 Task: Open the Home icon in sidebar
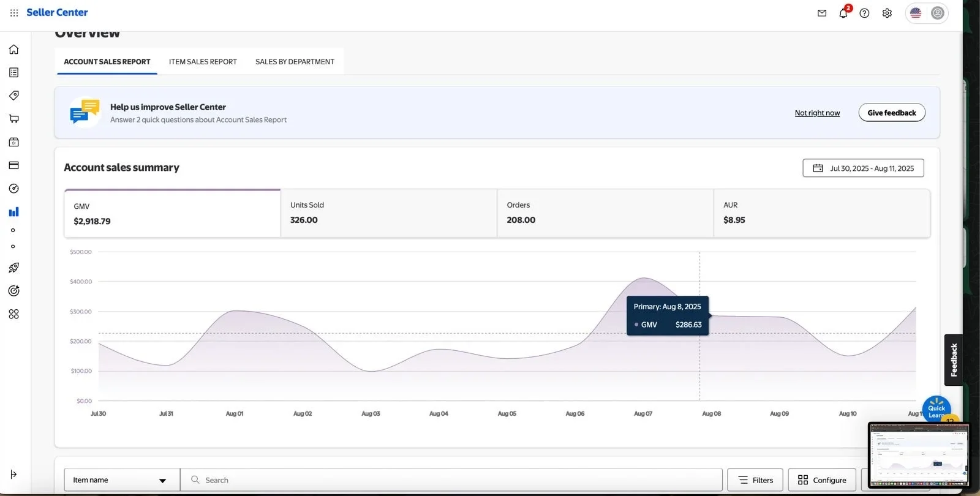point(13,50)
